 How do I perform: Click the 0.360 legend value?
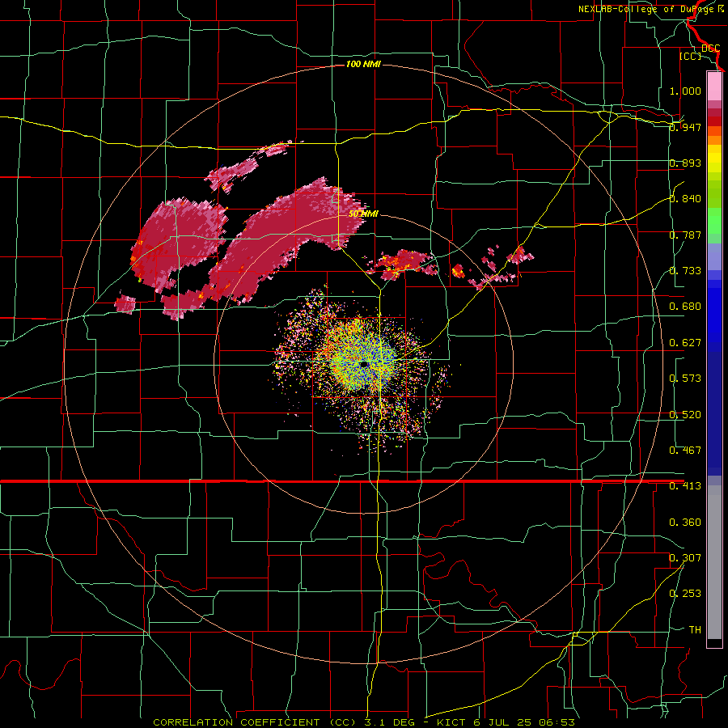(x=685, y=523)
